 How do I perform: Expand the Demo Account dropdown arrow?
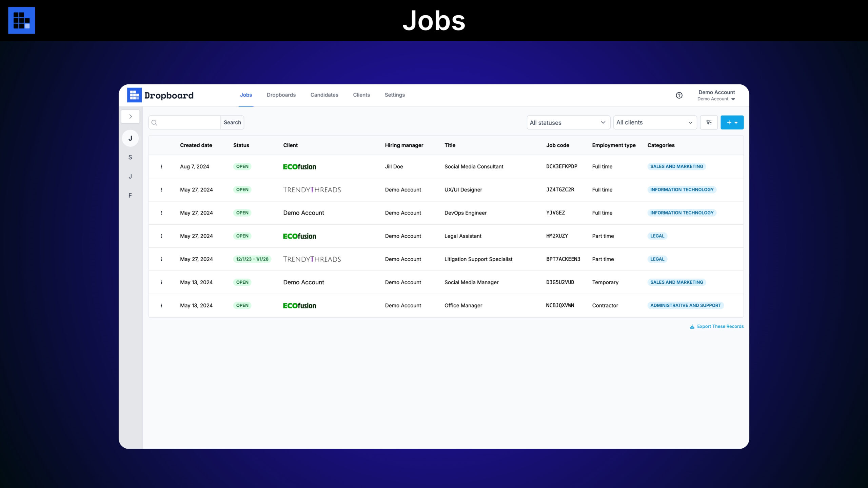(x=733, y=99)
